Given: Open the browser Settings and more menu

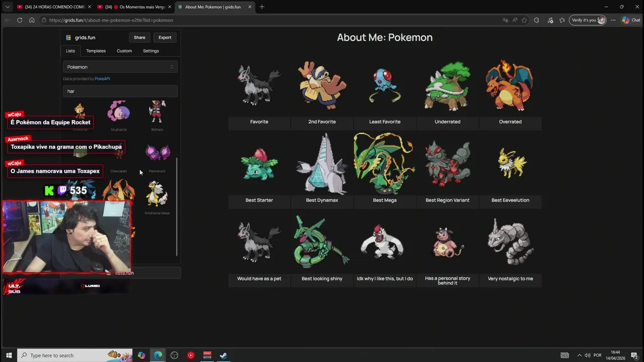Looking at the screenshot, I should click(x=613, y=20).
